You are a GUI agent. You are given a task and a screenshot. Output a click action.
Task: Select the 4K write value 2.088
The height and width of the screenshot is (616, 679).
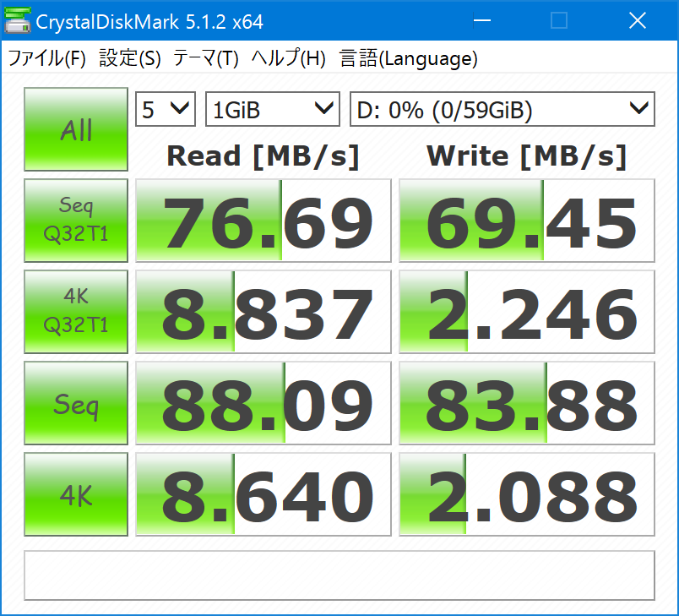coord(527,494)
